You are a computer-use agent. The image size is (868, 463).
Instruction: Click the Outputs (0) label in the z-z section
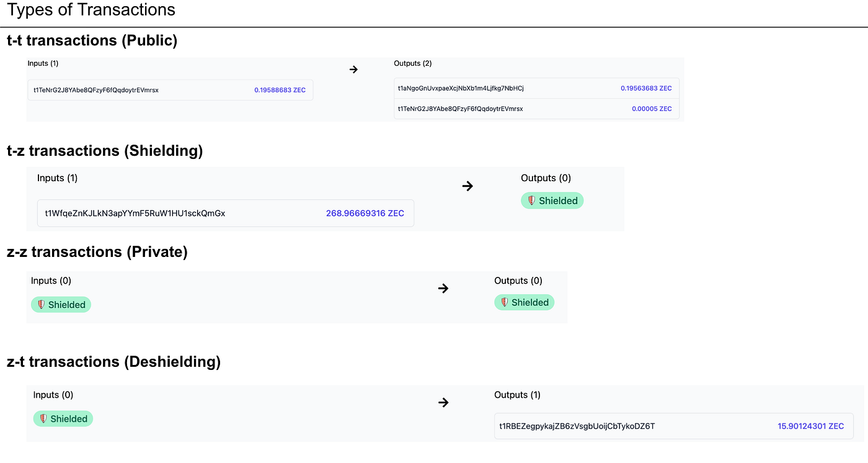pyautogui.click(x=518, y=281)
